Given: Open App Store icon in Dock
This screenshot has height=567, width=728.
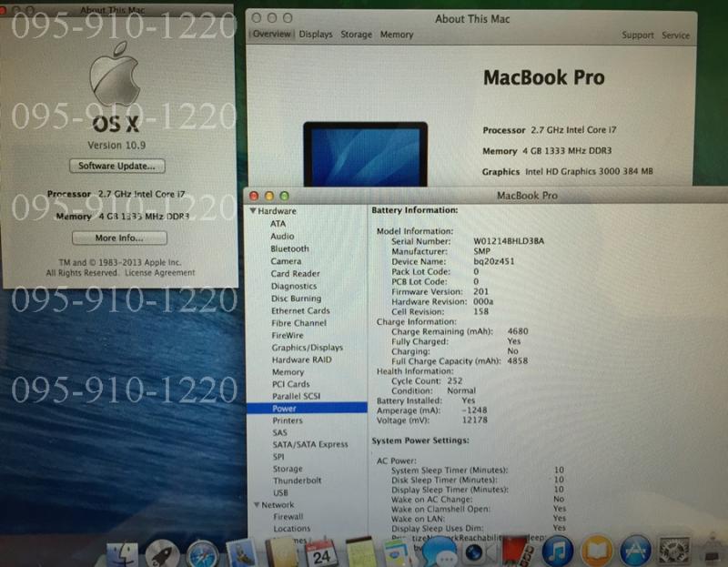Looking at the screenshot, I should pos(635,552).
